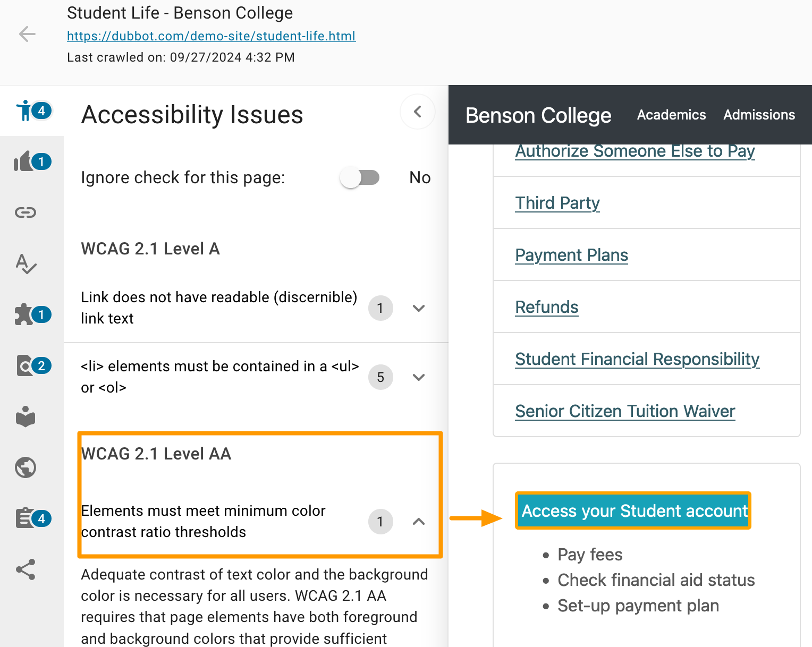Select the spelling check icon
Screen dimensions: 812x647
point(26,263)
